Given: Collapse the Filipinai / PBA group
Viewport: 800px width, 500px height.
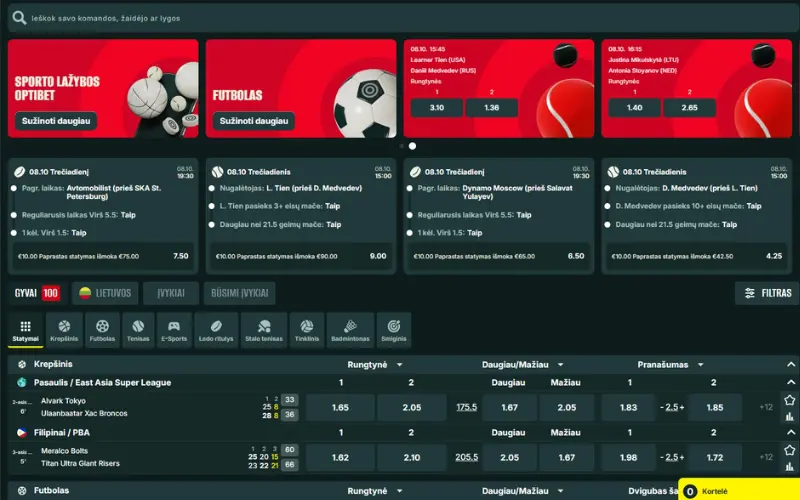Looking at the screenshot, I should [791, 432].
